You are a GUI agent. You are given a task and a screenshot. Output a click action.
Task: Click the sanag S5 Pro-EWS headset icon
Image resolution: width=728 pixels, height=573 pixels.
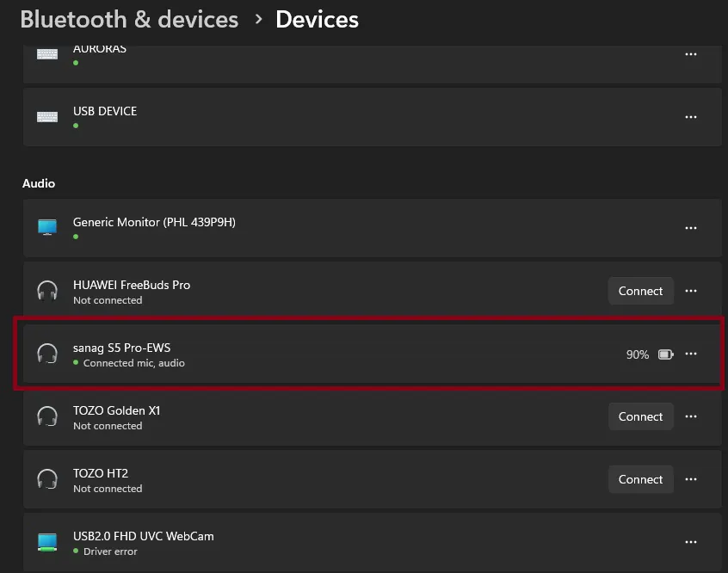pos(47,354)
